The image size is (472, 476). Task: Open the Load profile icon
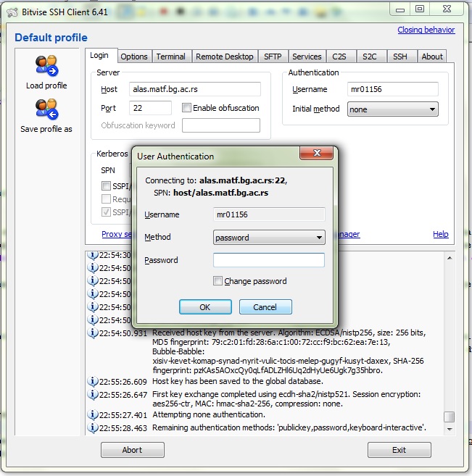point(46,66)
